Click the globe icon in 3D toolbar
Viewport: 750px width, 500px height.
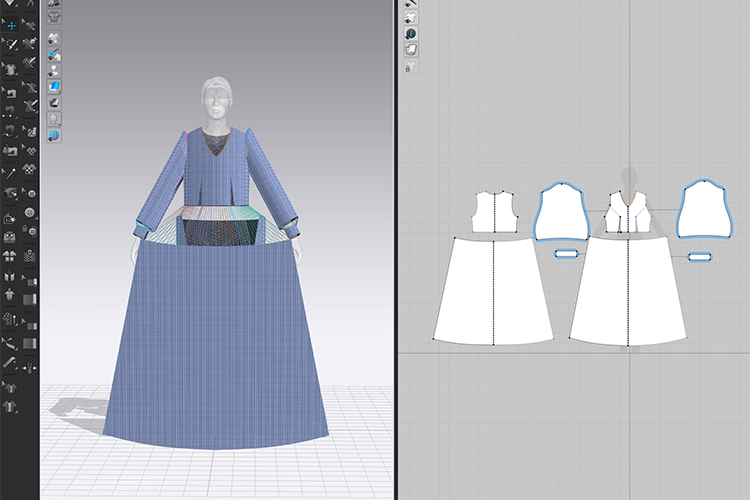(x=53, y=134)
